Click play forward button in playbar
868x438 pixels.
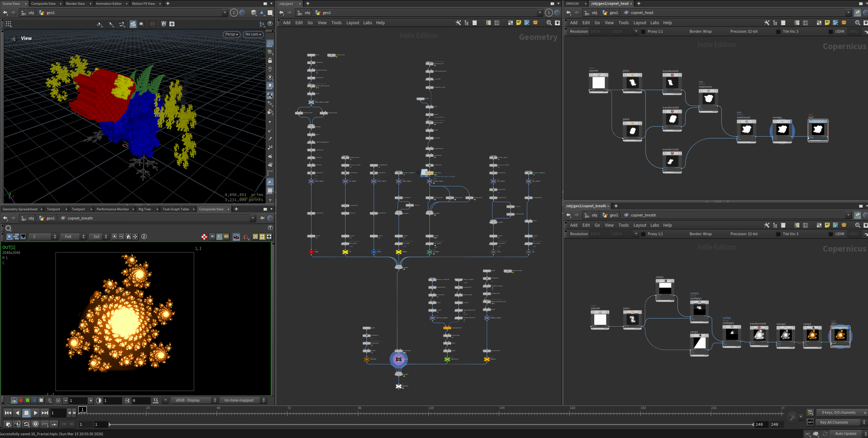[35, 413]
